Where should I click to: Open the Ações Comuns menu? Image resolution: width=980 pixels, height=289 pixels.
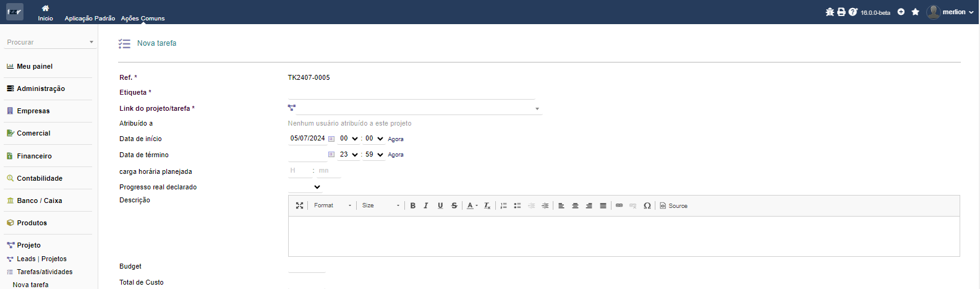pos(143,18)
